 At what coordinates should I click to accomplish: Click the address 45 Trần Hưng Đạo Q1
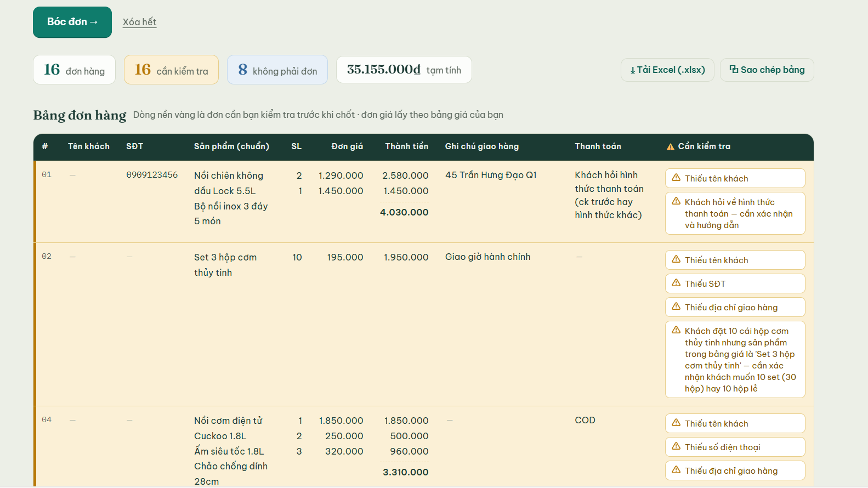coord(491,175)
